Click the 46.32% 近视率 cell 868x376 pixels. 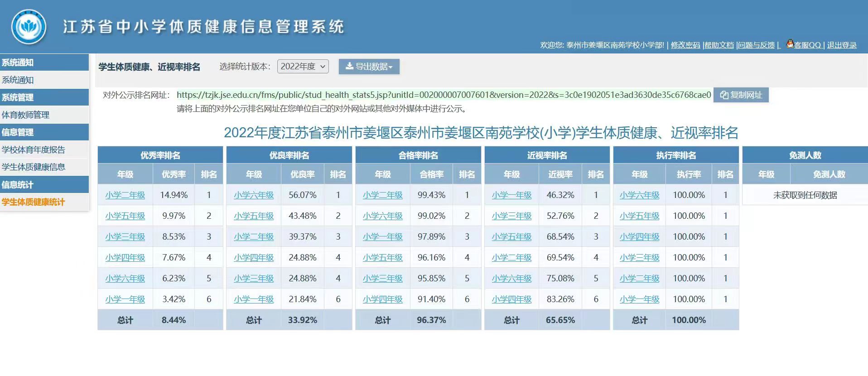(x=560, y=195)
